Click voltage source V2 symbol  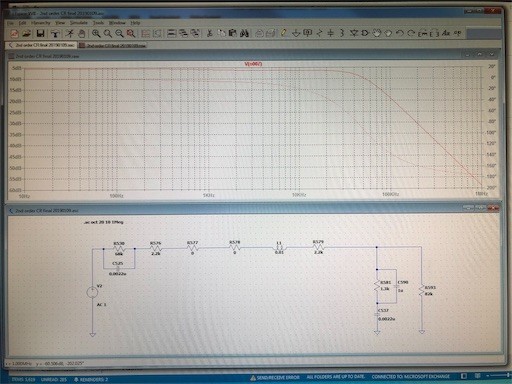click(92, 292)
